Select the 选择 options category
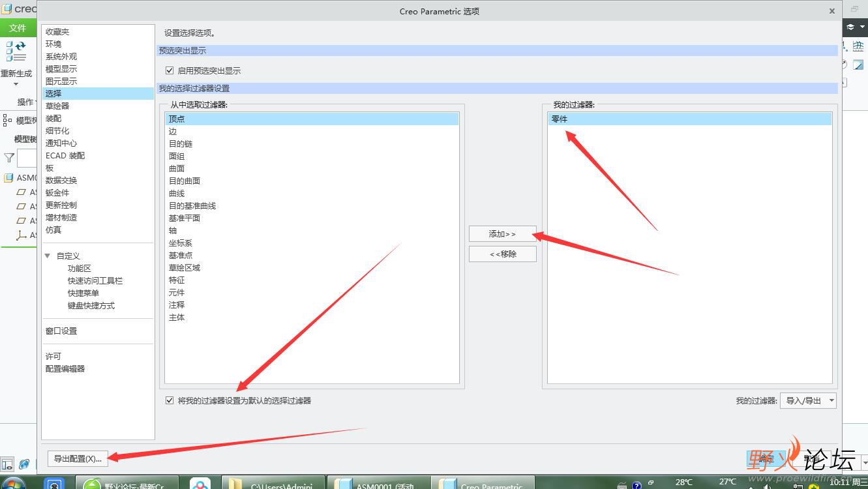 pyautogui.click(x=98, y=93)
